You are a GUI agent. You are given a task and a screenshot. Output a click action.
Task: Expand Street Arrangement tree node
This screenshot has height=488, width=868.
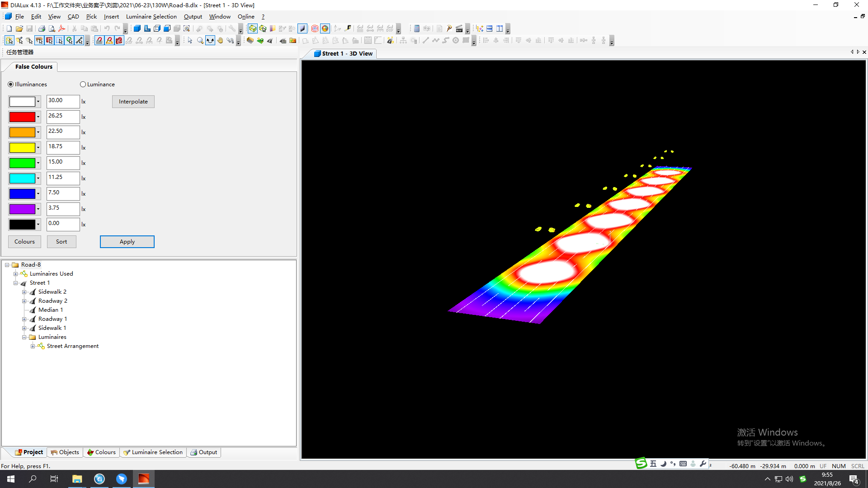click(33, 346)
